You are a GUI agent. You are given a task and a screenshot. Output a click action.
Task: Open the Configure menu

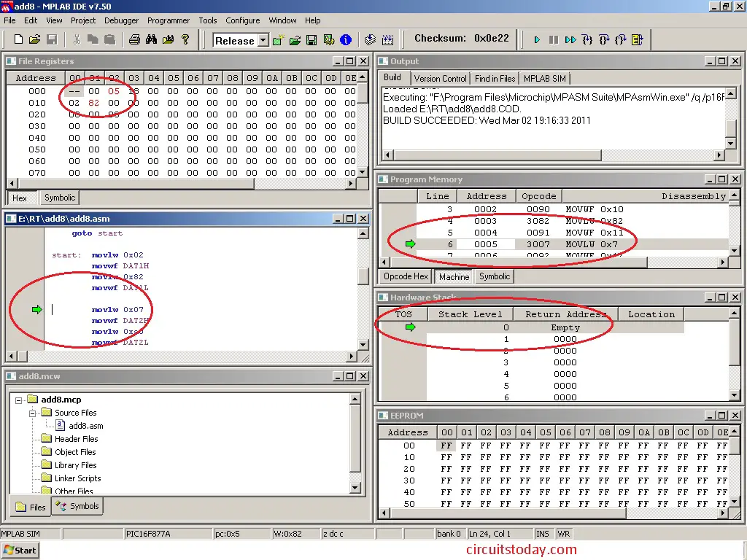click(x=242, y=20)
